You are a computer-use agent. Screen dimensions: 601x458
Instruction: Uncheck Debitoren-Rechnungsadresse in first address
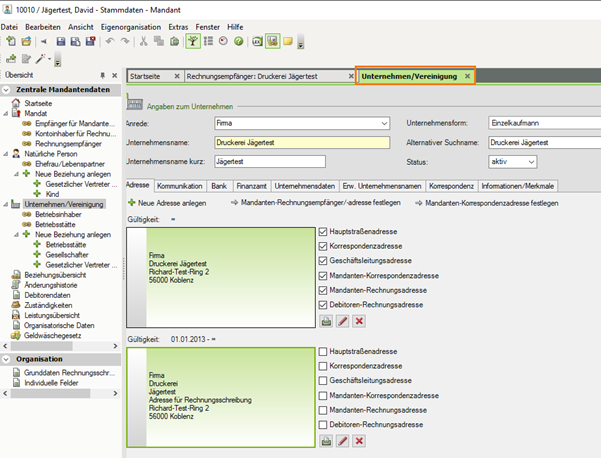click(323, 304)
